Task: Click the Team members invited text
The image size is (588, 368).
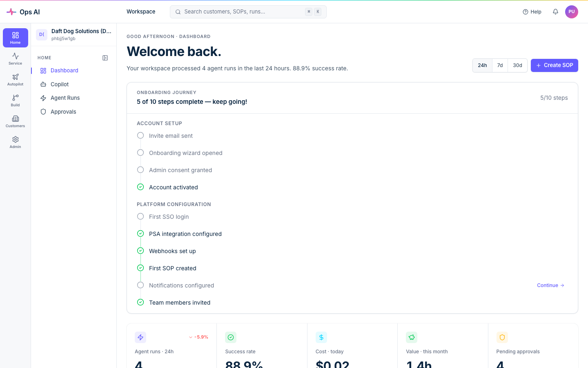Action: [x=180, y=303]
